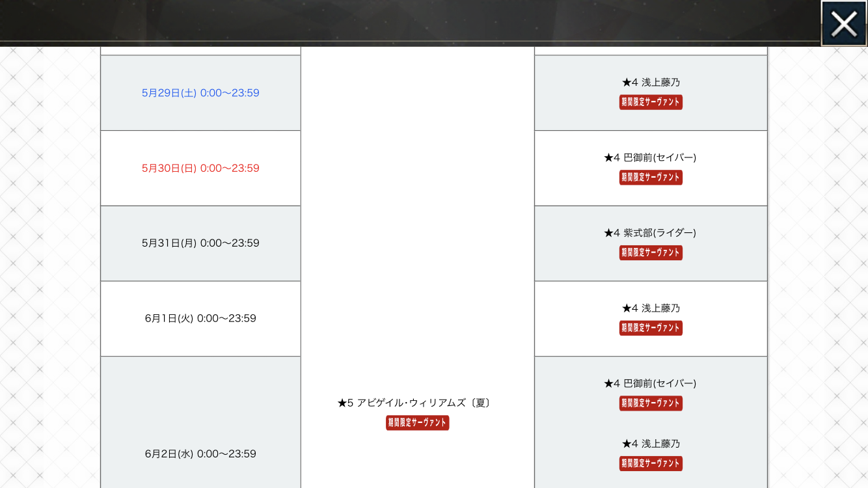Tap the red limited badge in the 5月30日 row
Screen dimensions: 868x488
pos(651,178)
